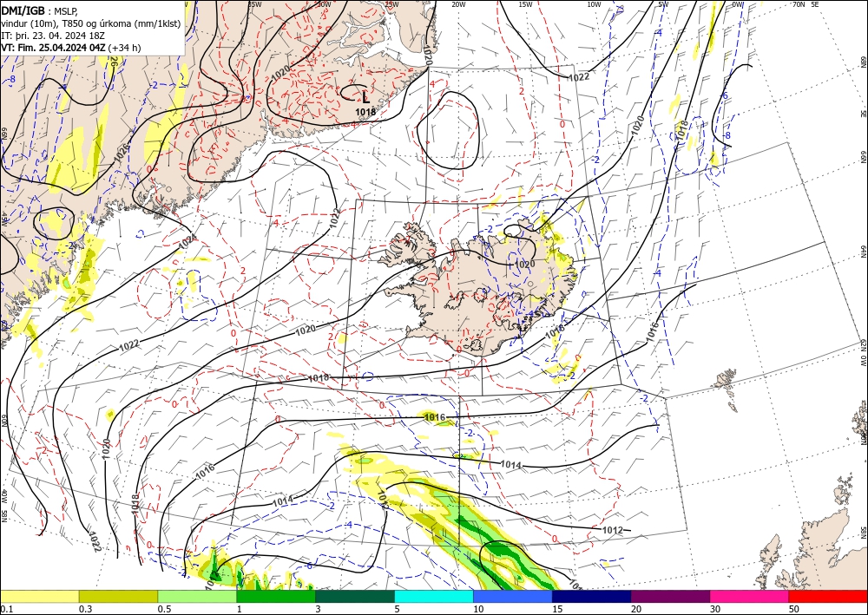Click the 'VT: Fim. 25.04.2024 04Z (+34 h)' line
Screen dimensions: 868x615
click(x=71, y=48)
